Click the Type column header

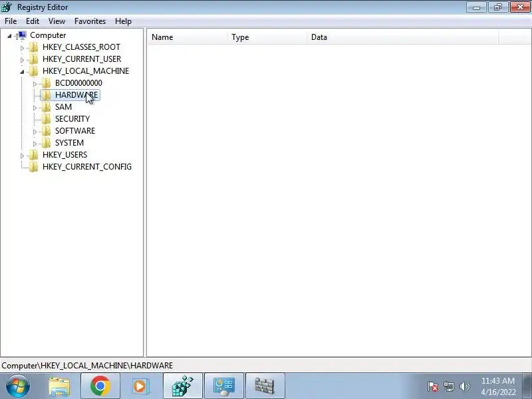(267, 37)
